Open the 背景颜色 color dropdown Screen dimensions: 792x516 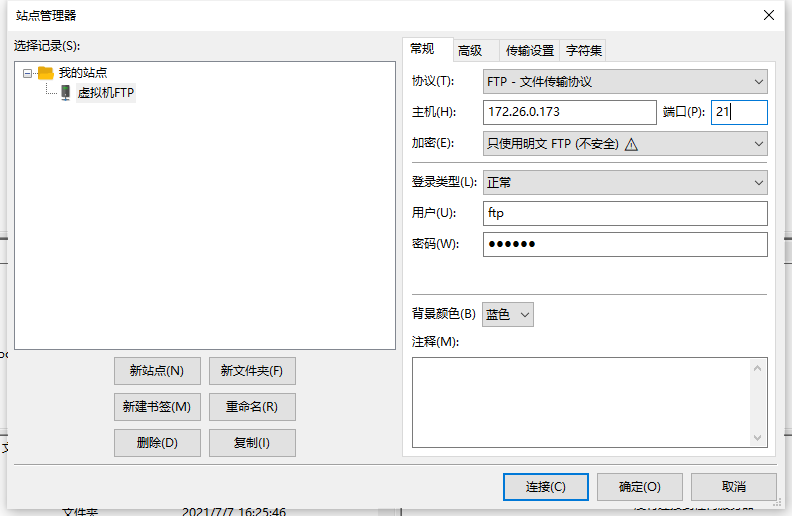508,315
